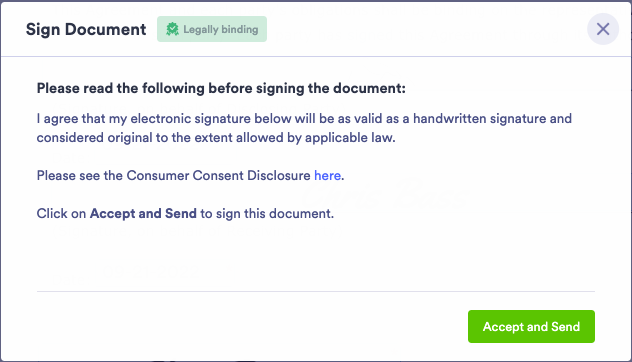Click 'to sign this document' text
Viewport: 632px width, 362px height.
pos(266,213)
